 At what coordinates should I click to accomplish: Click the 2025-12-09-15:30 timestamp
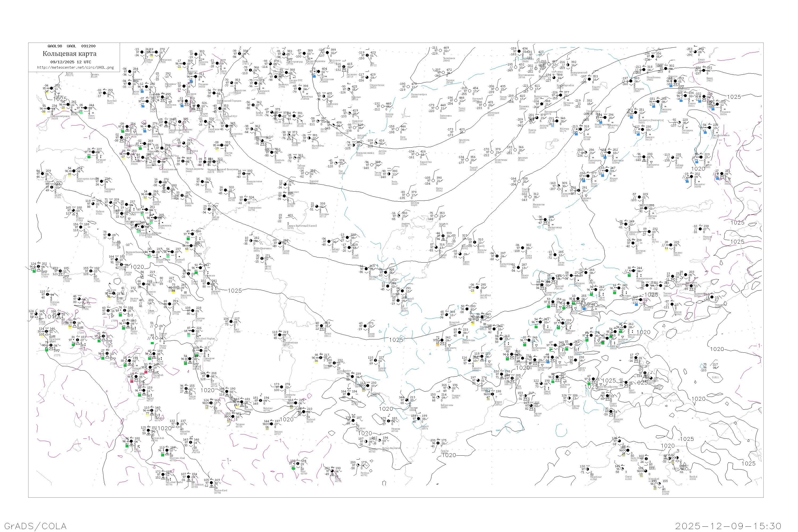728,526
